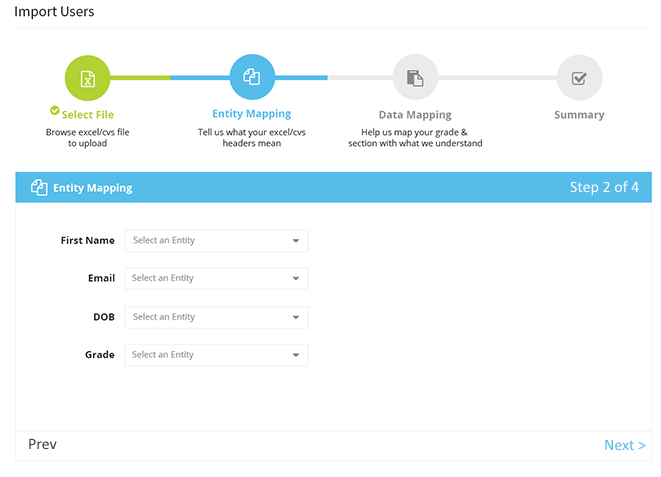
Task: Click the gray progress bar before Summary
Action: (x=497, y=77)
